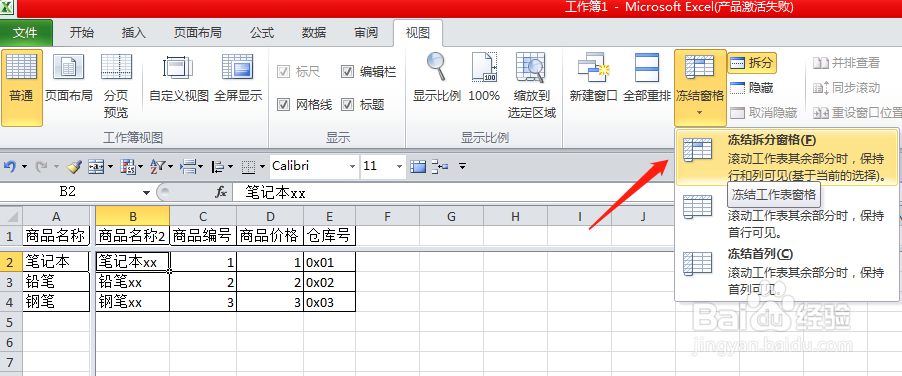Switch to the 数据 Data tab
The height and width of the screenshot is (376, 902).
pos(314,33)
